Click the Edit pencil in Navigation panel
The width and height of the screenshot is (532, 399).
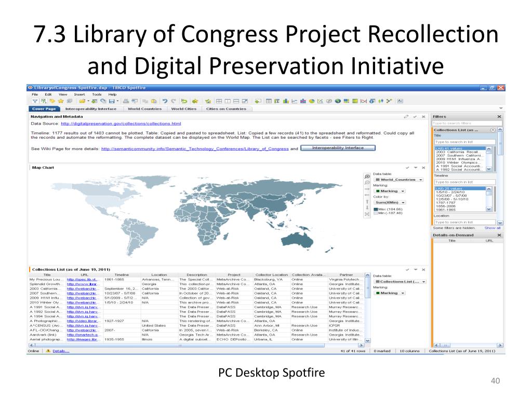406,117
